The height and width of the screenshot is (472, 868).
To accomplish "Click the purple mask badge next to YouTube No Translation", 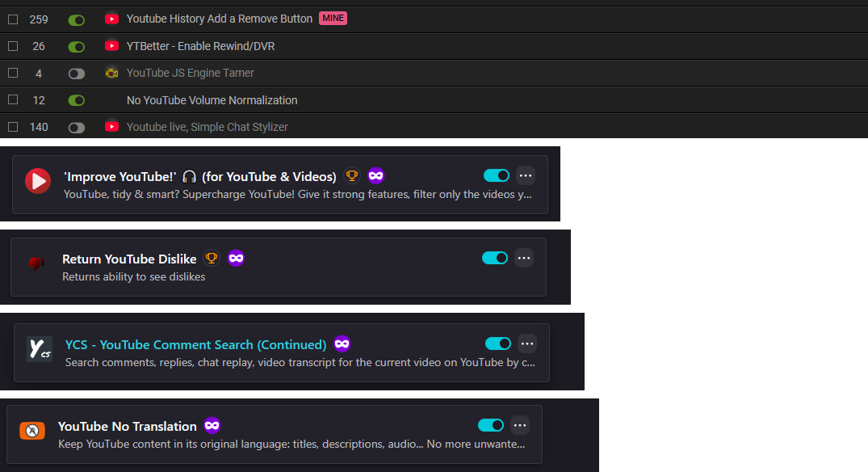I will click(x=212, y=425).
